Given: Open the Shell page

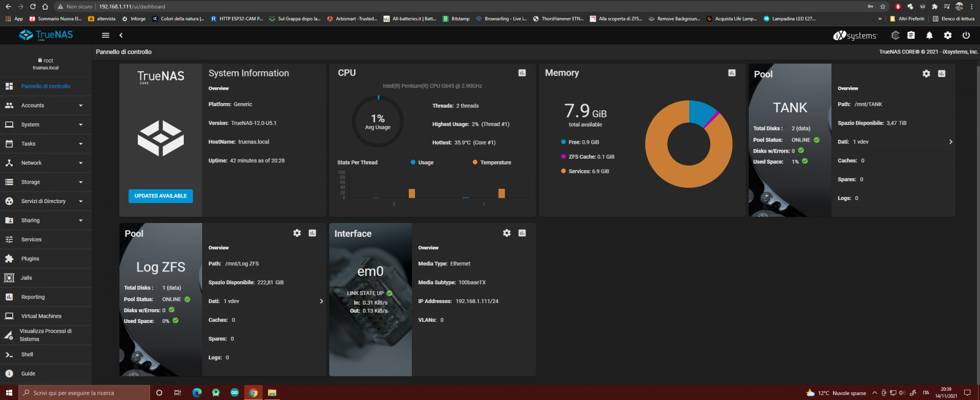Looking at the screenshot, I should point(46,355).
